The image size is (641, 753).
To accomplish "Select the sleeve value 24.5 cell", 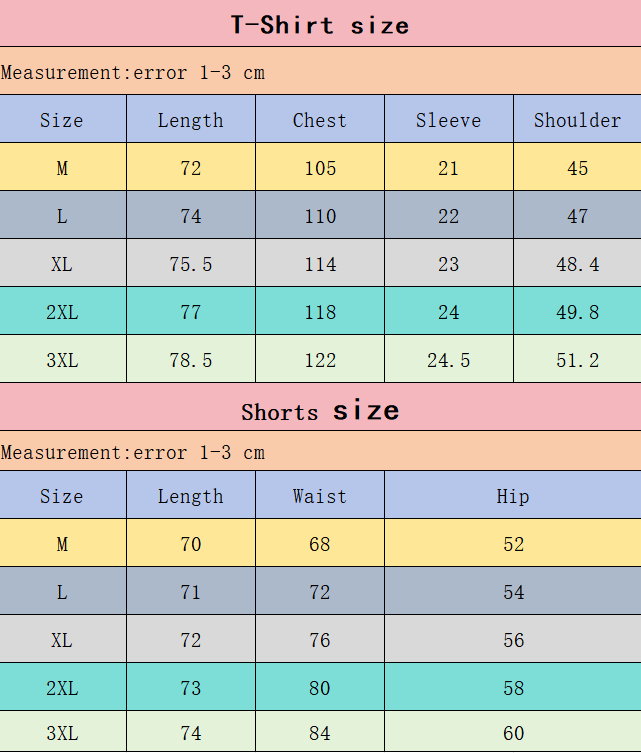I will 448,360.
